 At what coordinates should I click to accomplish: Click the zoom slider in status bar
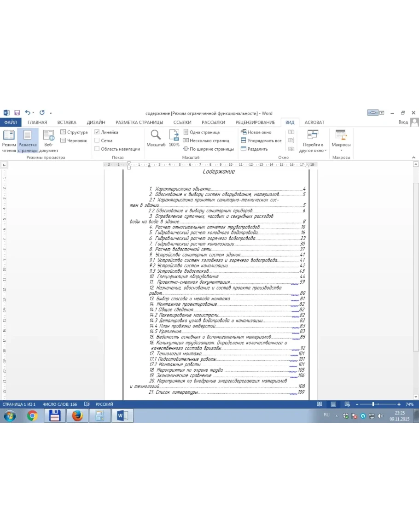pos(373,404)
